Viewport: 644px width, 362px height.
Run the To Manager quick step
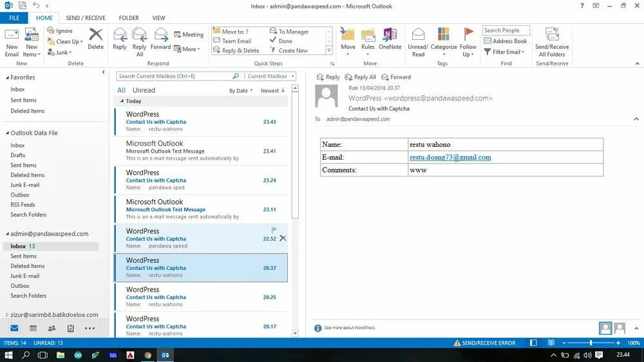pyautogui.click(x=290, y=32)
